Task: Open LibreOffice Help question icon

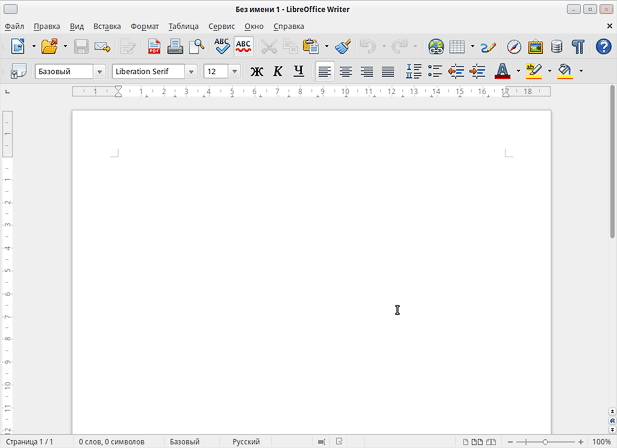Action: coord(603,46)
